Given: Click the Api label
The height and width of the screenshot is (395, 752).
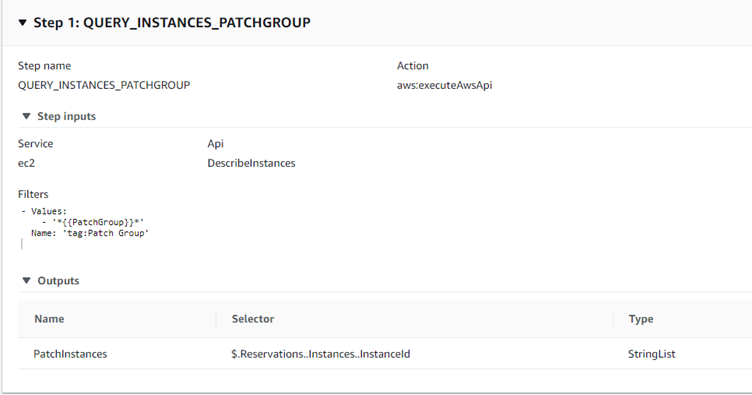Looking at the screenshot, I should tap(215, 144).
